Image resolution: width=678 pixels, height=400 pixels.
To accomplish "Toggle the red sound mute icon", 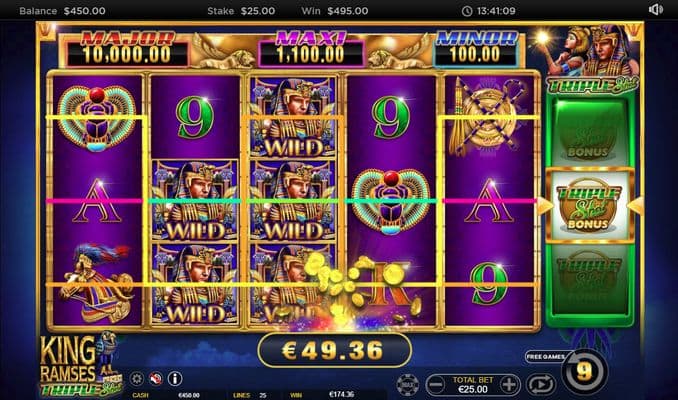I will [156, 379].
